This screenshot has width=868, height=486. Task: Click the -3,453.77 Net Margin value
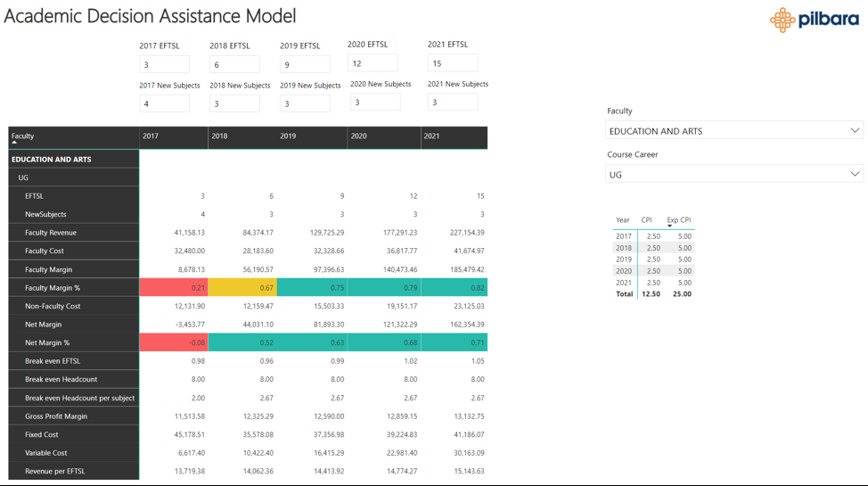coord(190,325)
